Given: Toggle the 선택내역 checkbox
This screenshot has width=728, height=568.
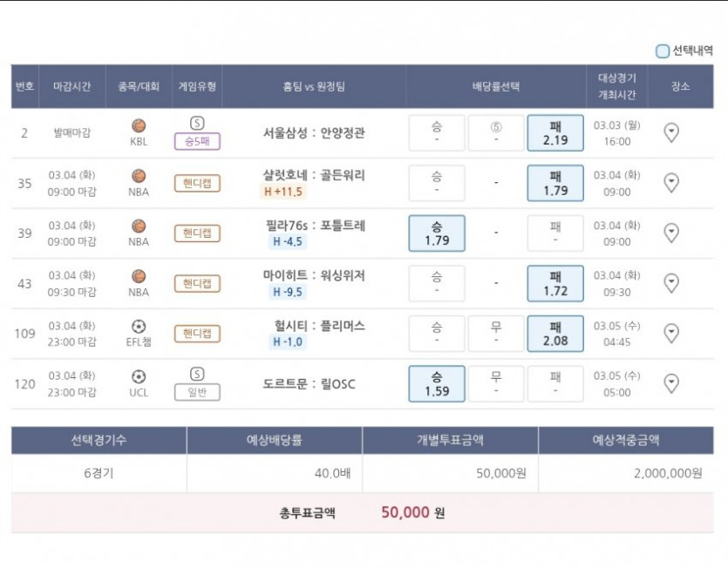Looking at the screenshot, I should (662, 51).
